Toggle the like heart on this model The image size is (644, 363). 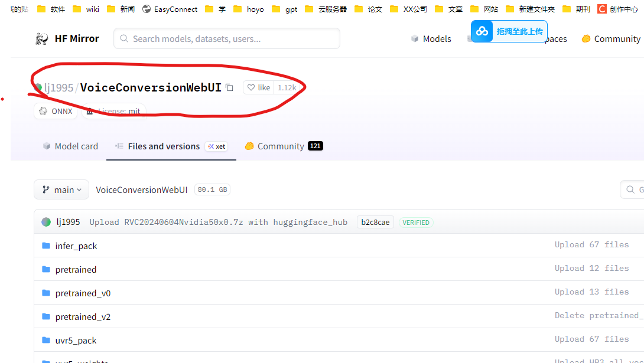tap(252, 87)
